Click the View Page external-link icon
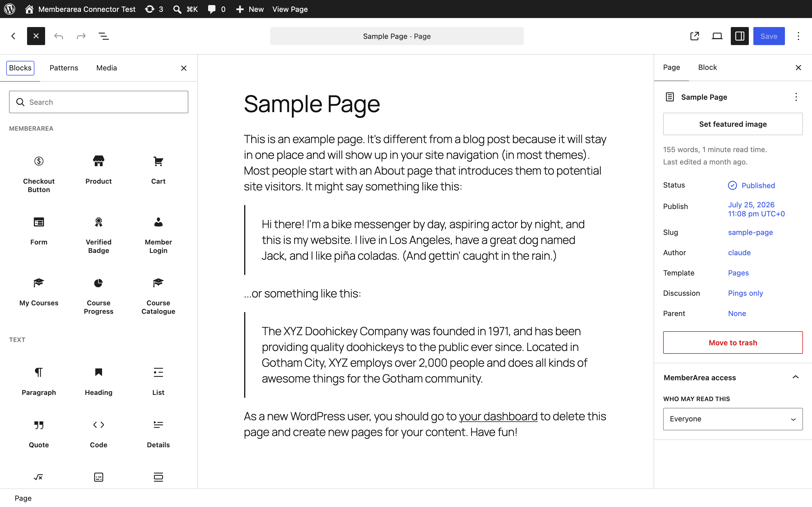812x507 pixels. click(694, 36)
